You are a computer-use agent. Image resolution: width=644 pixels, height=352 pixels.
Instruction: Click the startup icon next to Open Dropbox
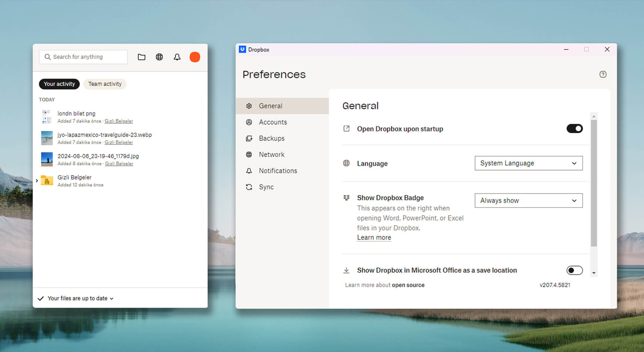(346, 129)
